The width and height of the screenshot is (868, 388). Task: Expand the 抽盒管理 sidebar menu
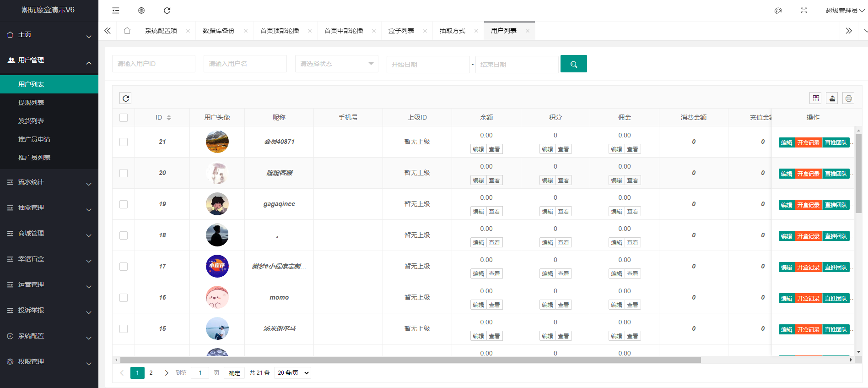click(49, 208)
